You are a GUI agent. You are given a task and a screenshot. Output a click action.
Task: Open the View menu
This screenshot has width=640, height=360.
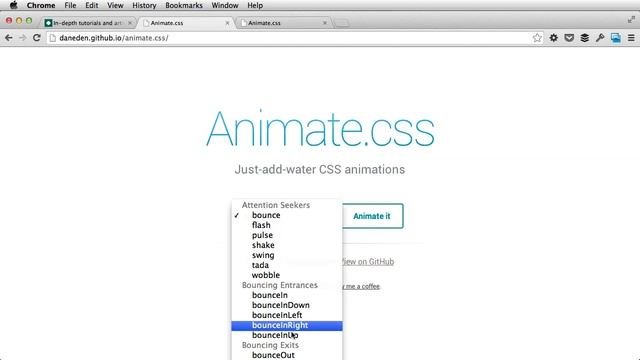pyautogui.click(x=115, y=5)
